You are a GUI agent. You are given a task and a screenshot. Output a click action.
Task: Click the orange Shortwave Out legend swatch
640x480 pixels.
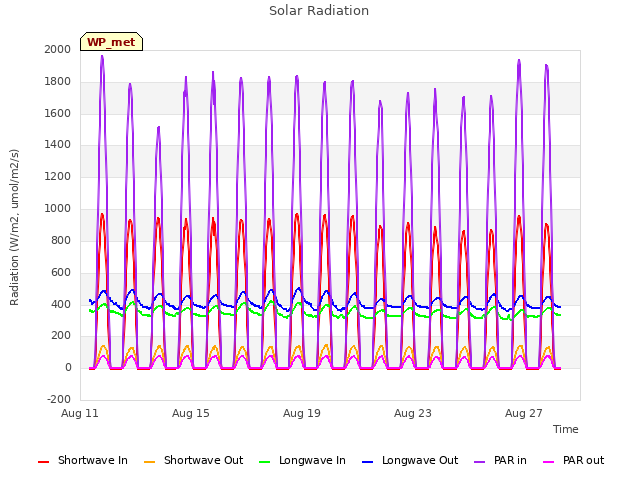click(150, 462)
